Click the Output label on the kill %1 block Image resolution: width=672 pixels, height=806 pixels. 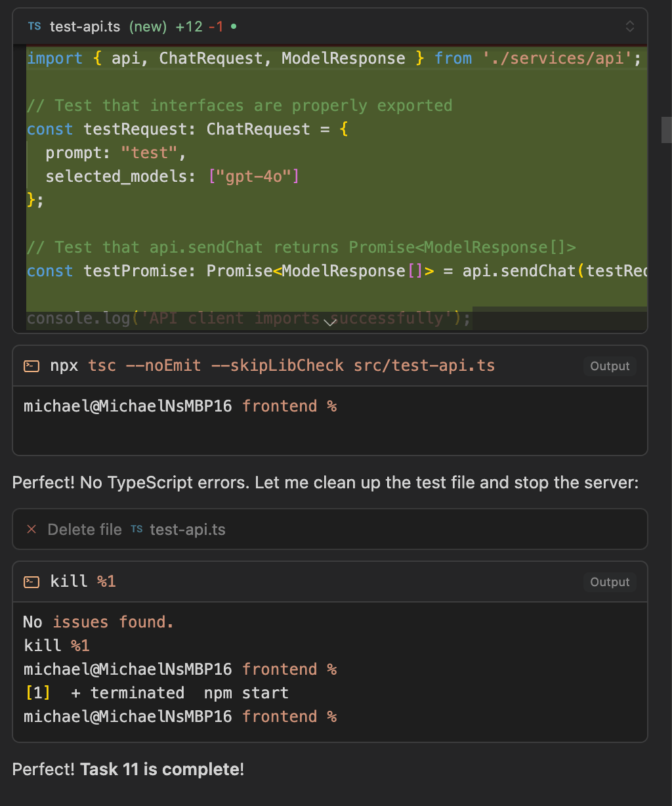[609, 582]
